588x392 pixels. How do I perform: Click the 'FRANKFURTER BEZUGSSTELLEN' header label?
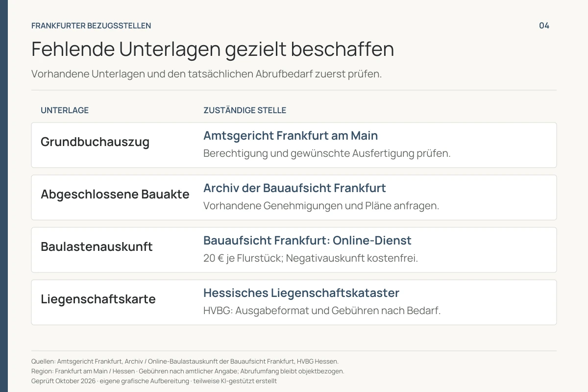click(x=91, y=26)
